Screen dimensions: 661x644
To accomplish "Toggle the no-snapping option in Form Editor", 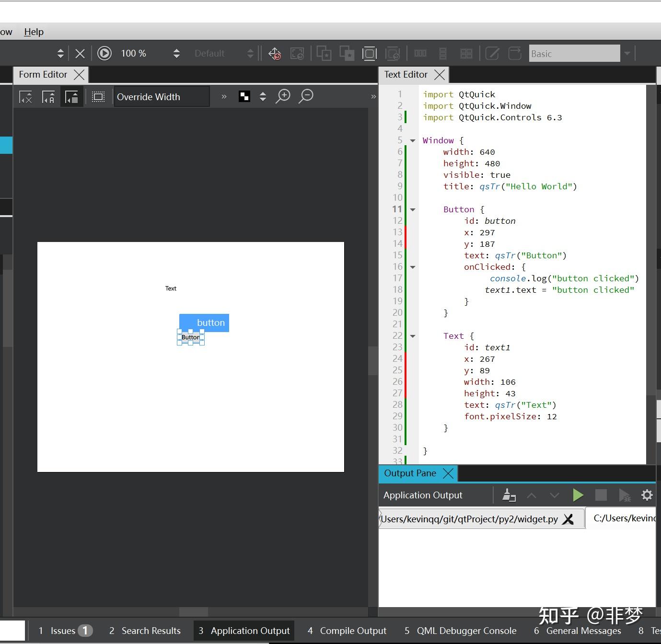I will [x=25, y=97].
